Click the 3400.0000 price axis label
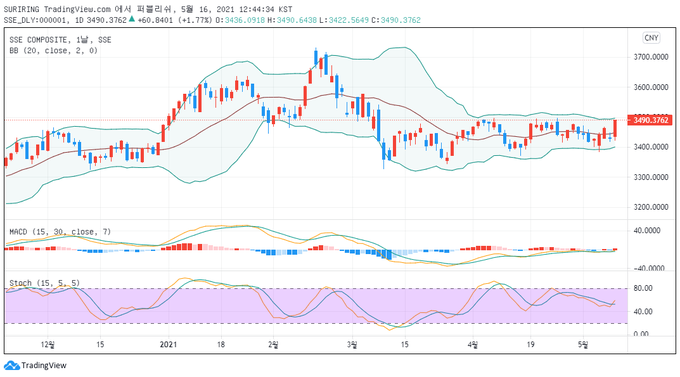This screenshot has height=377, width=680. coord(651,147)
